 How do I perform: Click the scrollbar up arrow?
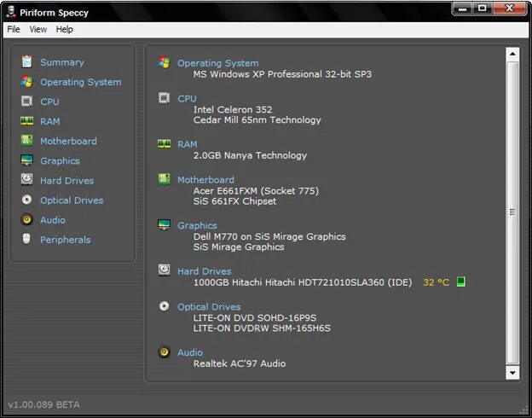[x=512, y=54]
